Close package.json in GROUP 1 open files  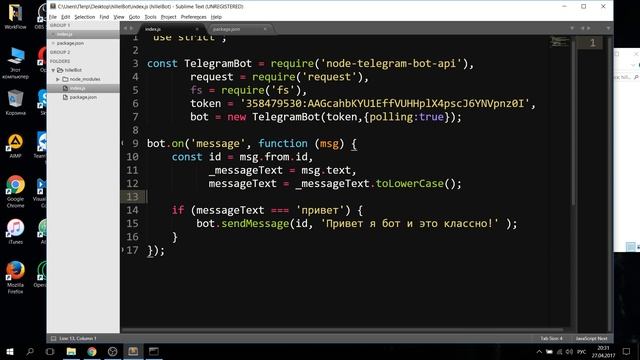[53, 43]
